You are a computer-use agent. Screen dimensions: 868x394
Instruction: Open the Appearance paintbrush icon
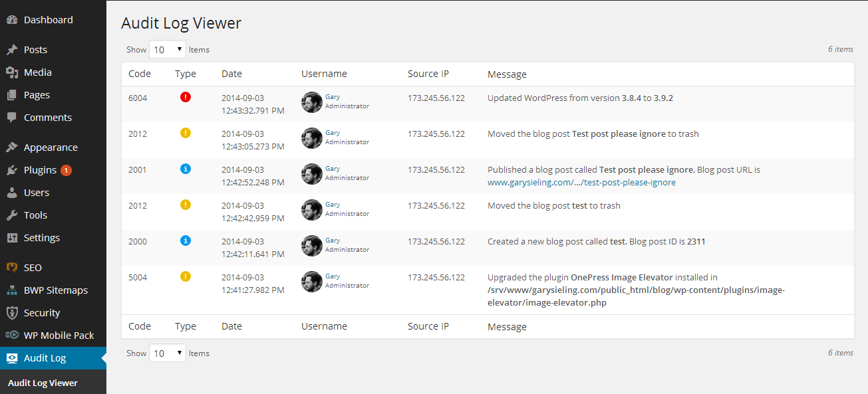click(12, 148)
